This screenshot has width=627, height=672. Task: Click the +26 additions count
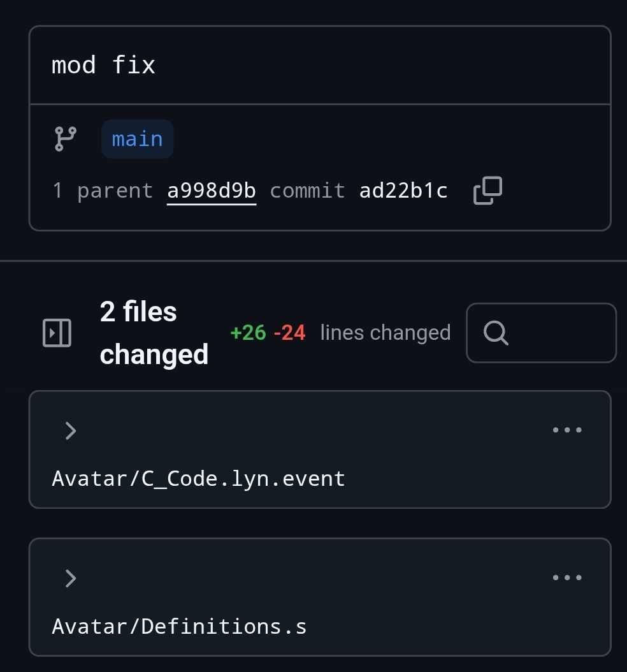[x=248, y=333]
